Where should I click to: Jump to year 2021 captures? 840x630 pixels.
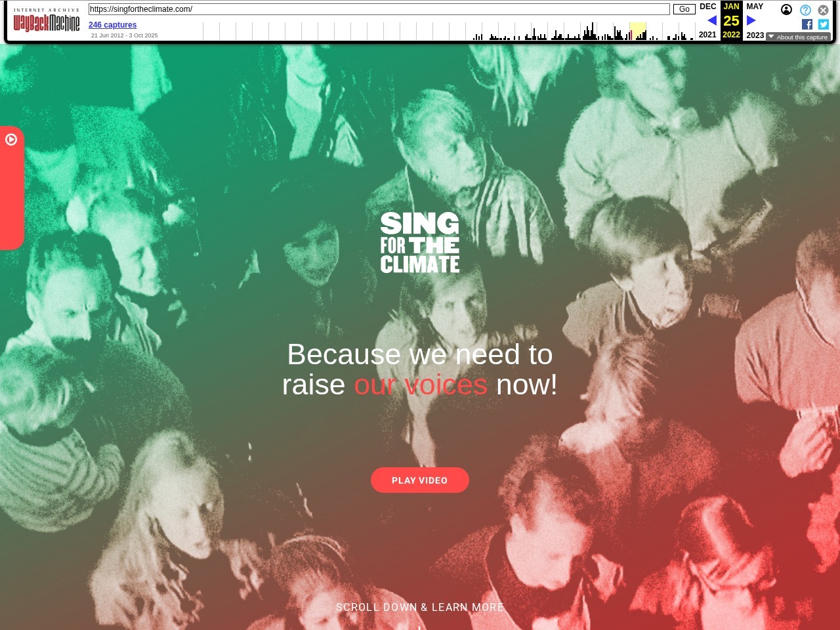tap(707, 35)
